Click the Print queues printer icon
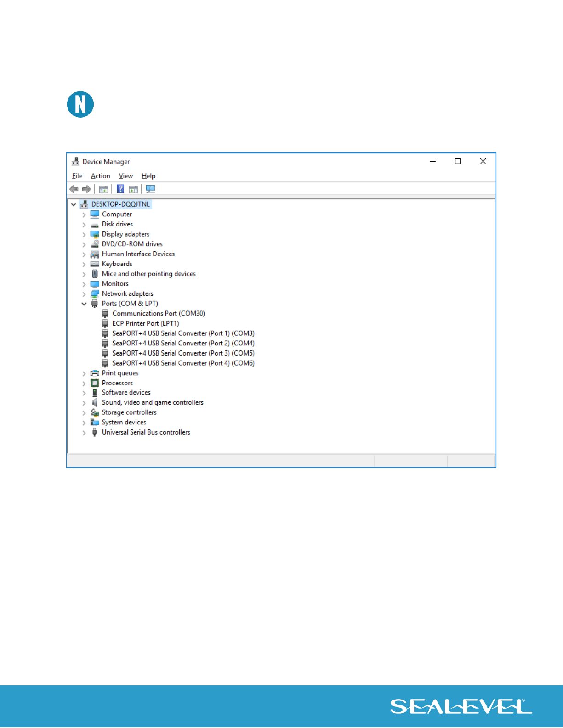 pyautogui.click(x=95, y=373)
